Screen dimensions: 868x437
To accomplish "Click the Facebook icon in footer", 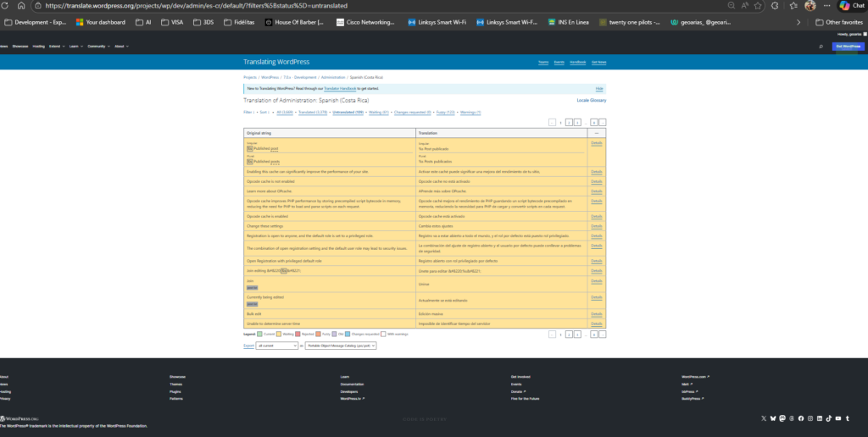I will (800, 418).
